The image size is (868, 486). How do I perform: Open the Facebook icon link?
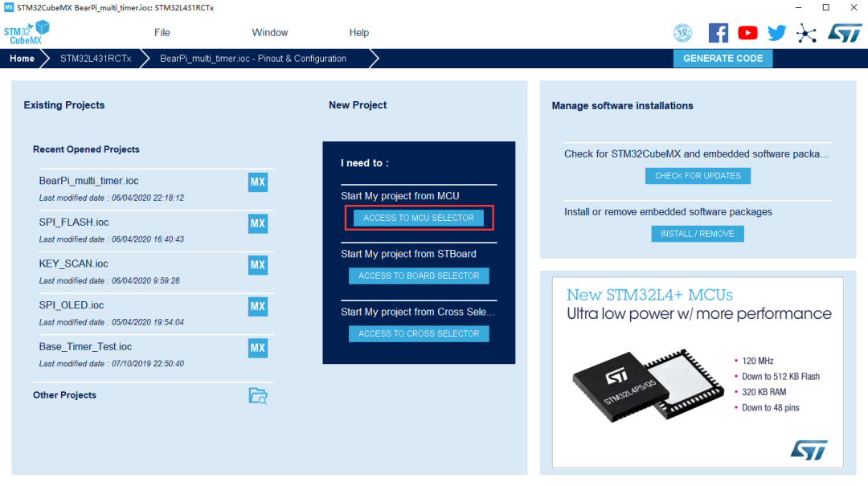pyautogui.click(x=718, y=33)
